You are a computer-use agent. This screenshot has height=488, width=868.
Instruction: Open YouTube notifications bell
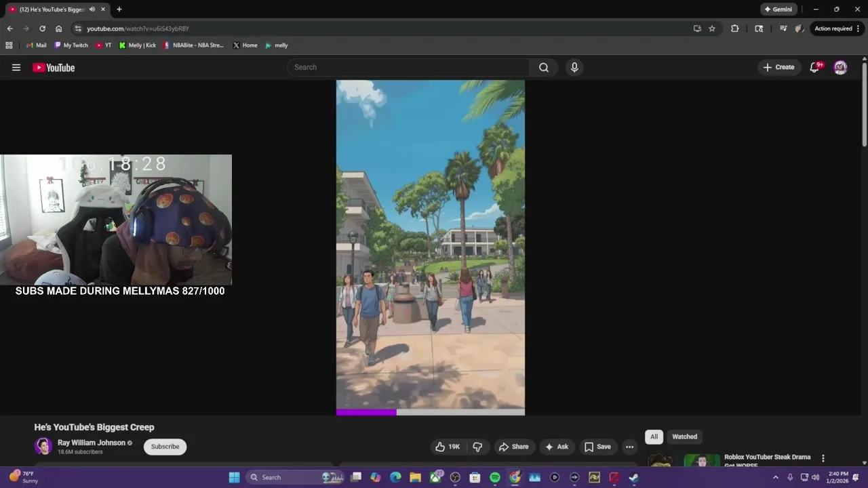coord(815,67)
